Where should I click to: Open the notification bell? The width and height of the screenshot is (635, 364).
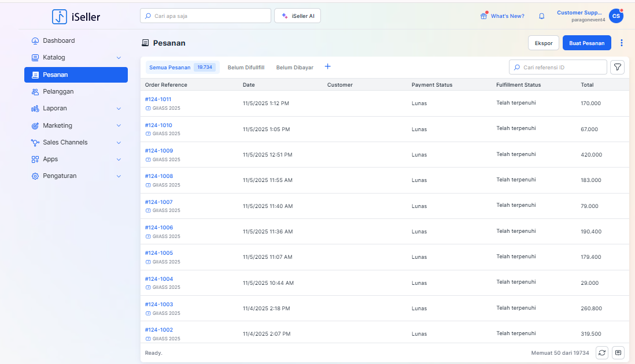pyautogui.click(x=542, y=16)
